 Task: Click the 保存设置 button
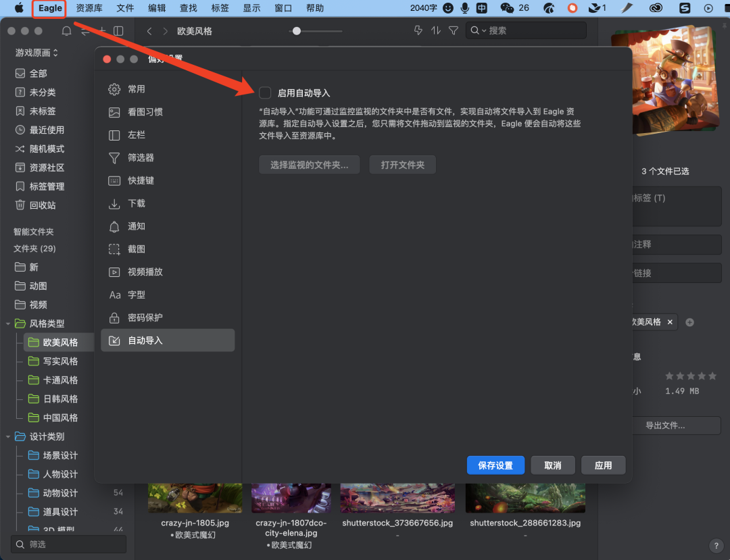495,465
